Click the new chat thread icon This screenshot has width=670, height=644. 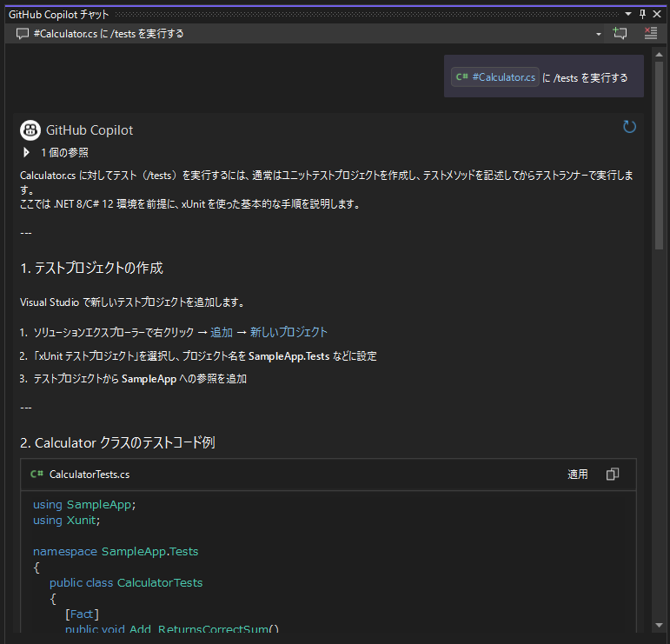click(620, 33)
